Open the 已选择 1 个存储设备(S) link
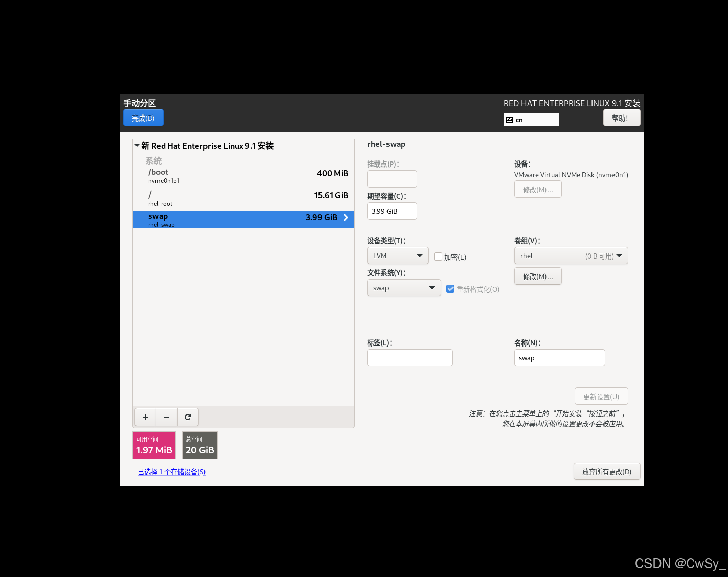Viewport: 728px width, 577px height. pos(172,472)
